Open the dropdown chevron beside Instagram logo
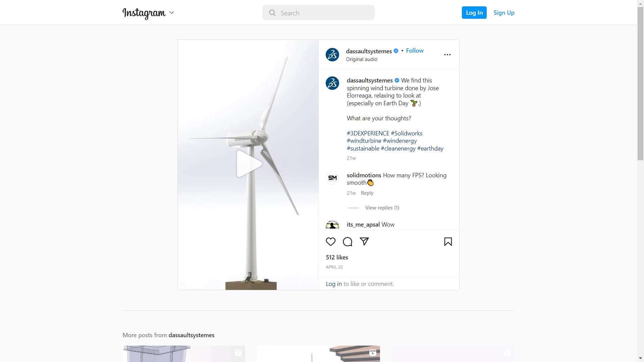Screen dimensions: 644x362 172,13
